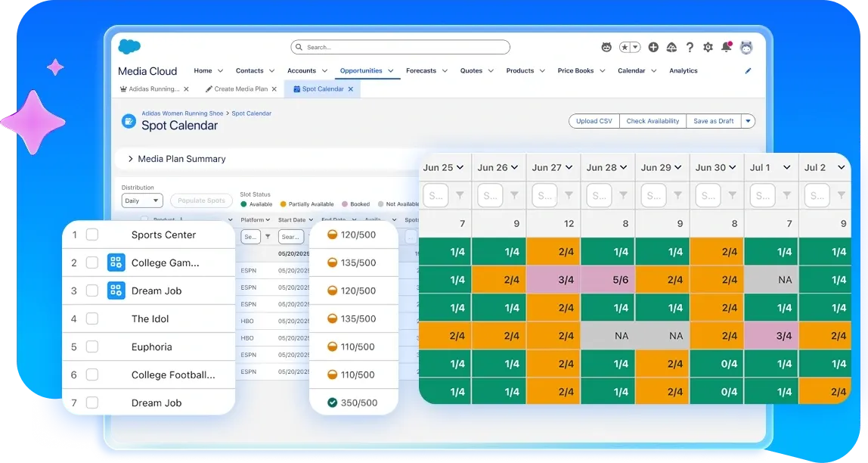The width and height of the screenshot is (868, 463).
Task: Click the pink 5/6 cell under Jun 28
Action: (x=608, y=280)
